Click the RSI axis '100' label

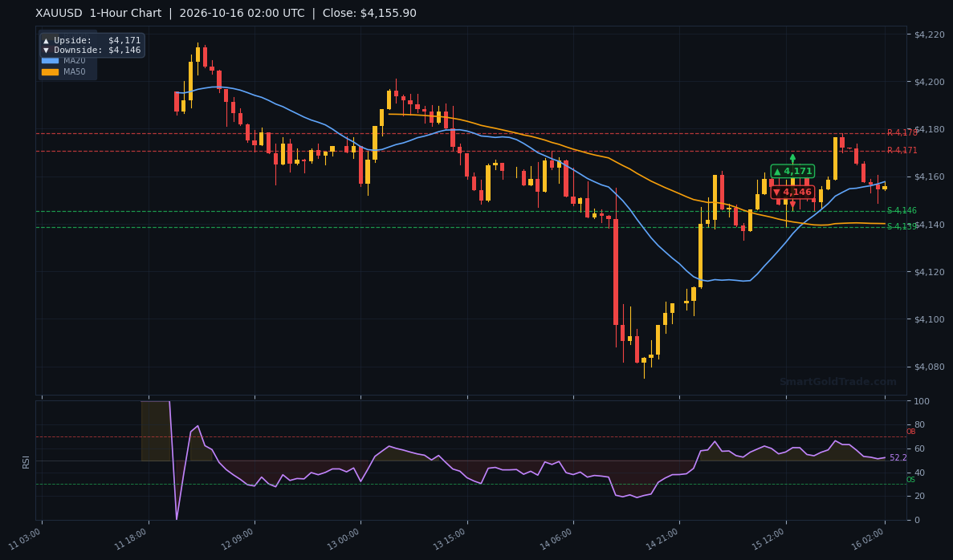[x=922, y=401]
